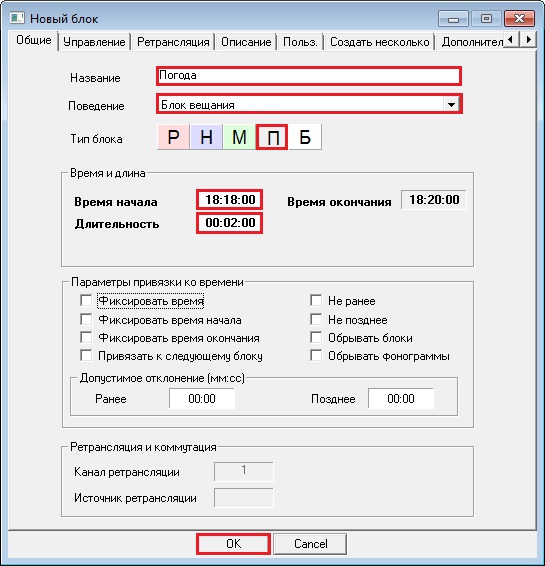Select the П block type

click(x=272, y=137)
